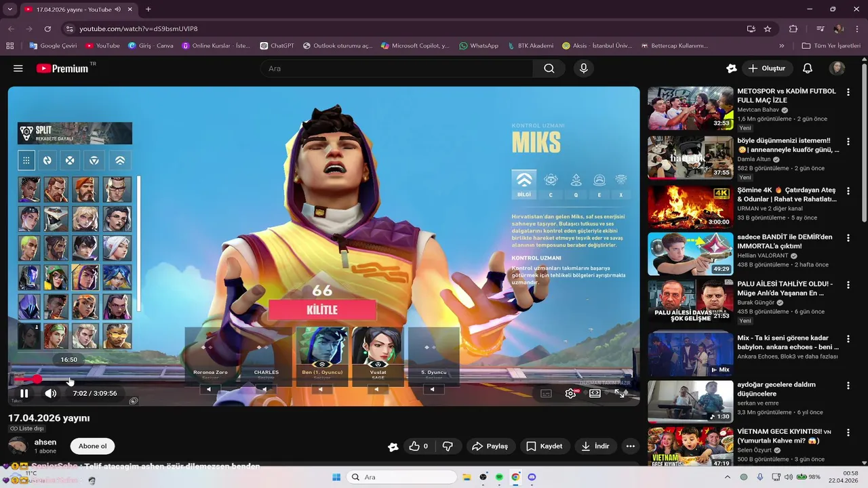Subscribe with the Abone ol button
This screenshot has height=488, width=868.
tap(93, 446)
